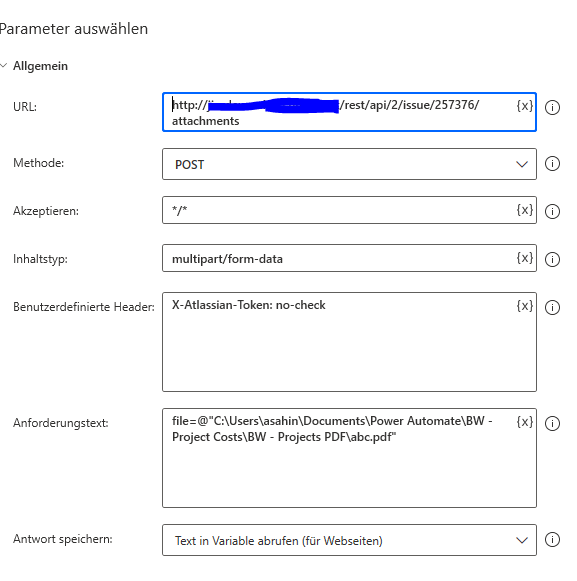The image size is (577, 581).
Task: Show info for Benutzerdefinierte Header
Action: click(x=552, y=307)
